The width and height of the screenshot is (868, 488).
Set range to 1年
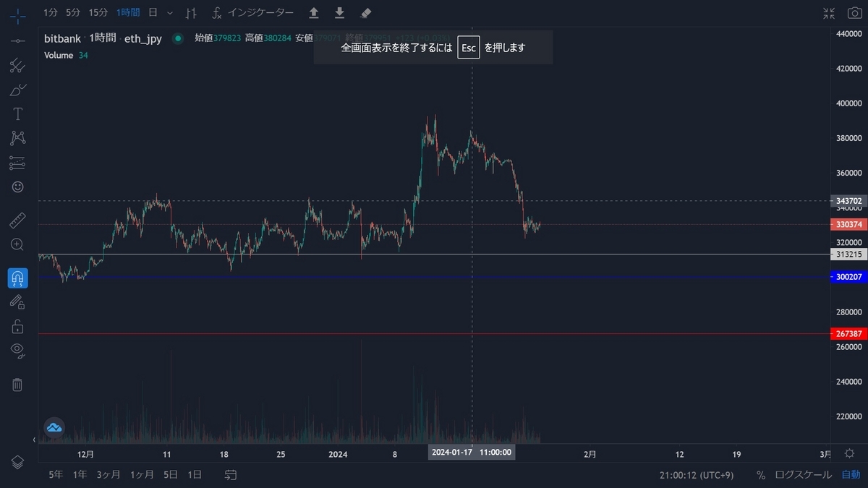point(80,475)
